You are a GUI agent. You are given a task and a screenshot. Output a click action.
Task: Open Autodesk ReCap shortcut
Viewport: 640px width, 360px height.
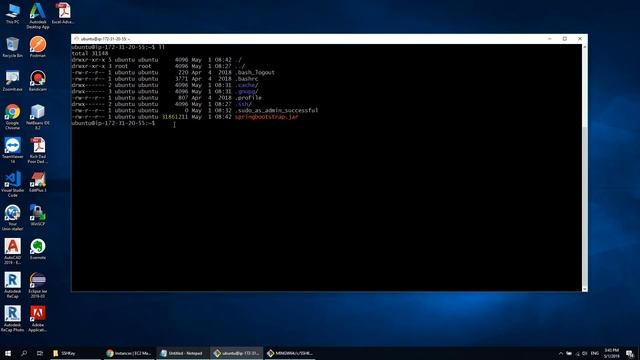coord(12,285)
